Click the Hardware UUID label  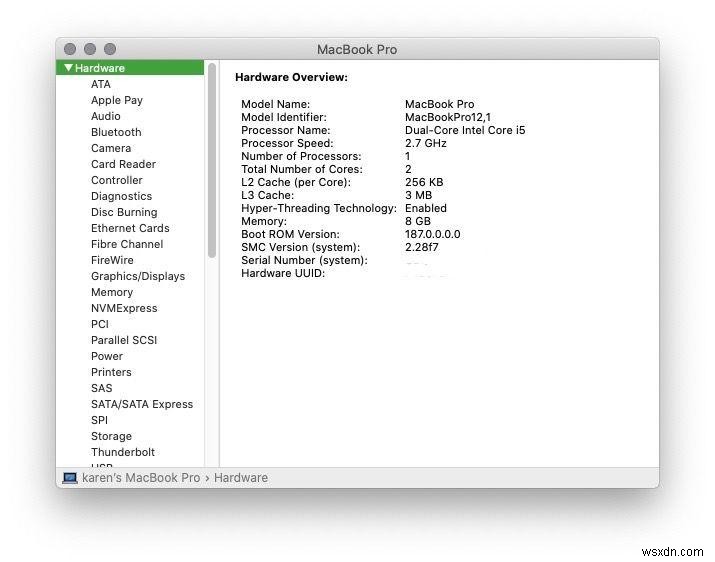(x=283, y=273)
